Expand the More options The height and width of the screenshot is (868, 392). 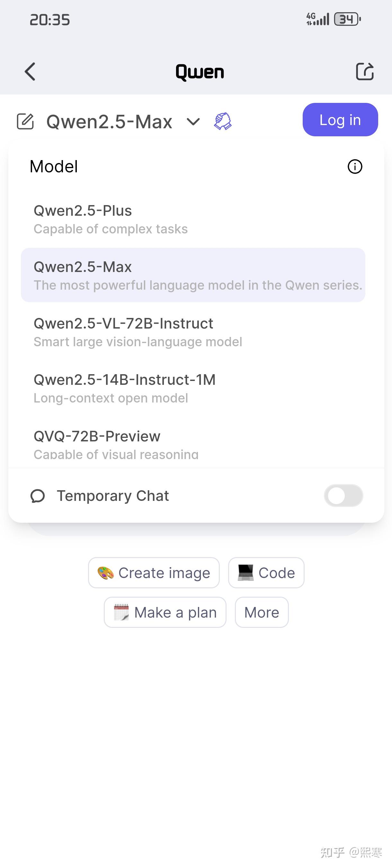[x=261, y=612]
